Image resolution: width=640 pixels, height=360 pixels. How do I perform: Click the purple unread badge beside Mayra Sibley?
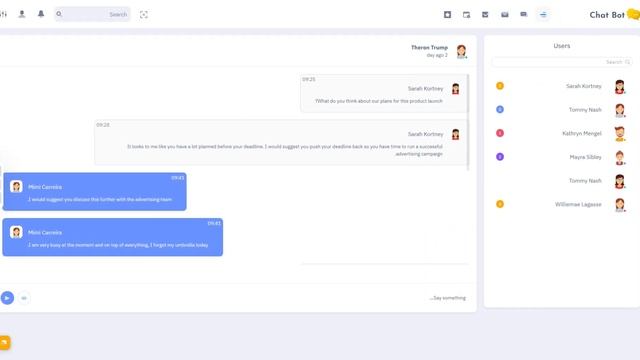pyautogui.click(x=500, y=157)
